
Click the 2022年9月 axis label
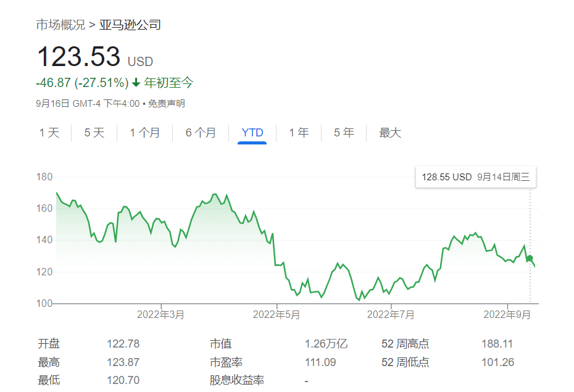[507, 315]
